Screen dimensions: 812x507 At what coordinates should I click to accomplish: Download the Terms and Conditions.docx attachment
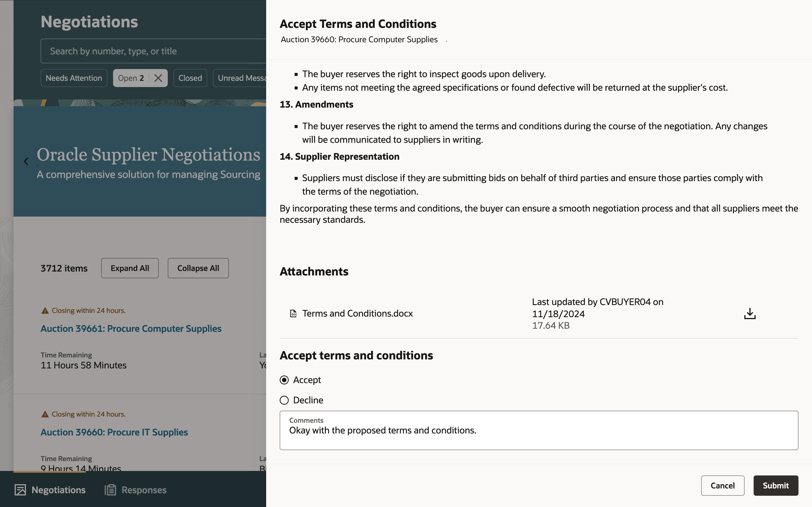tap(750, 313)
